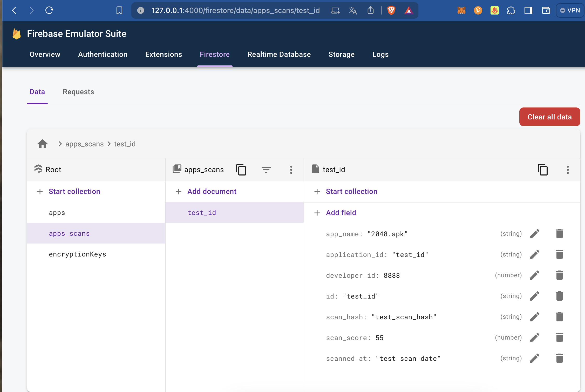Switch to Requests sub-tab
The image size is (585, 392).
point(78,92)
